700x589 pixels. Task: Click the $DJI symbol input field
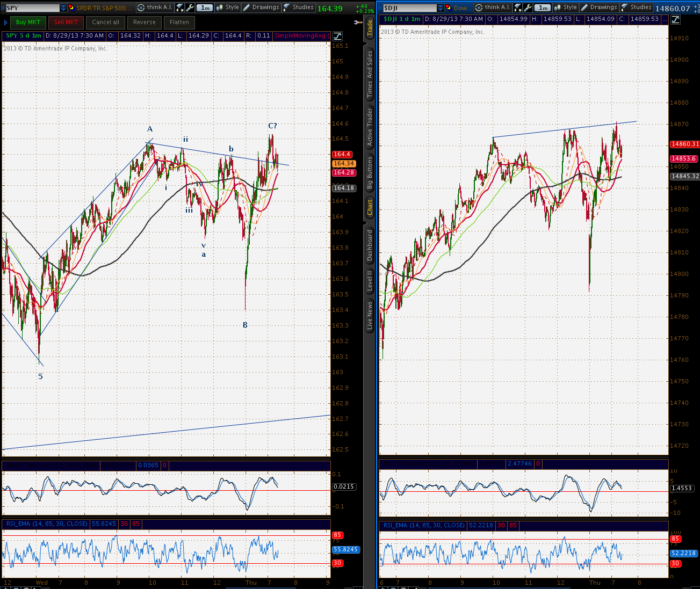click(409, 8)
